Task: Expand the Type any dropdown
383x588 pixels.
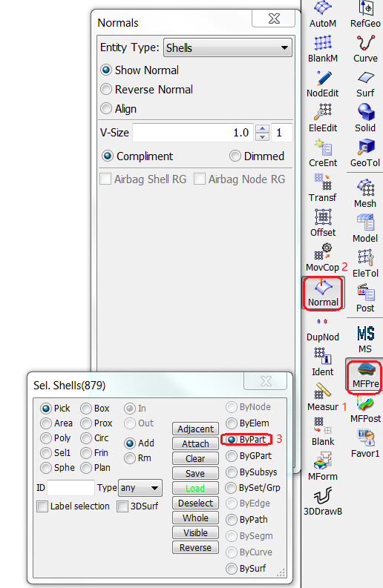Action: (140, 488)
